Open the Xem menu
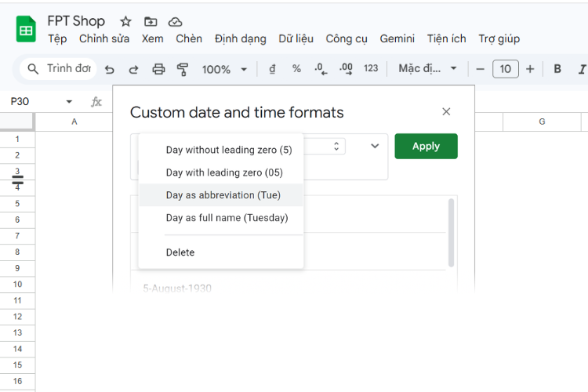 pyautogui.click(x=152, y=38)
